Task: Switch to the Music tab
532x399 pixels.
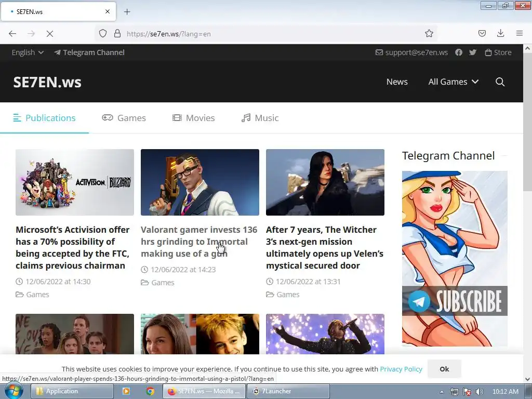Action: [260, 118]
